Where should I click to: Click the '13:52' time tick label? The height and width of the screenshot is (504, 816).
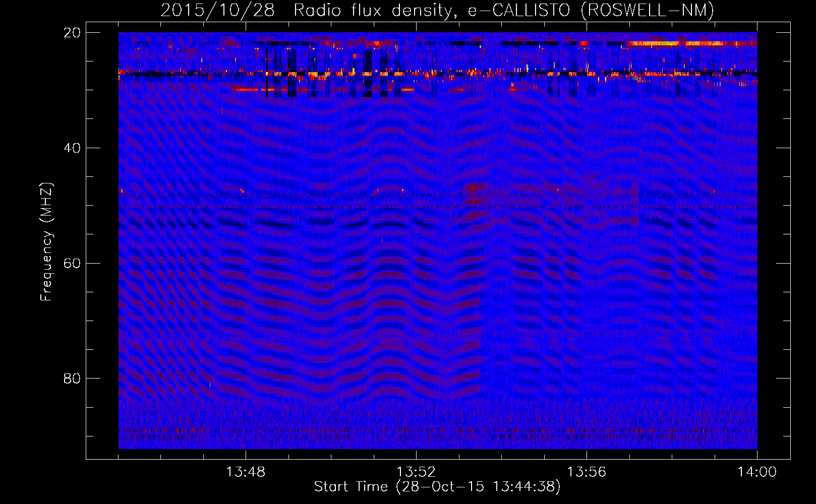[x=416, y=472]
